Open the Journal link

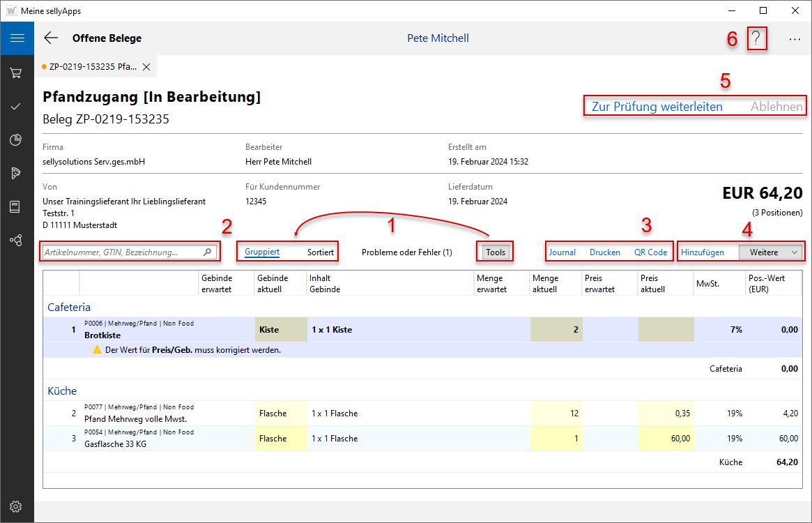click(x=562, y=252)
